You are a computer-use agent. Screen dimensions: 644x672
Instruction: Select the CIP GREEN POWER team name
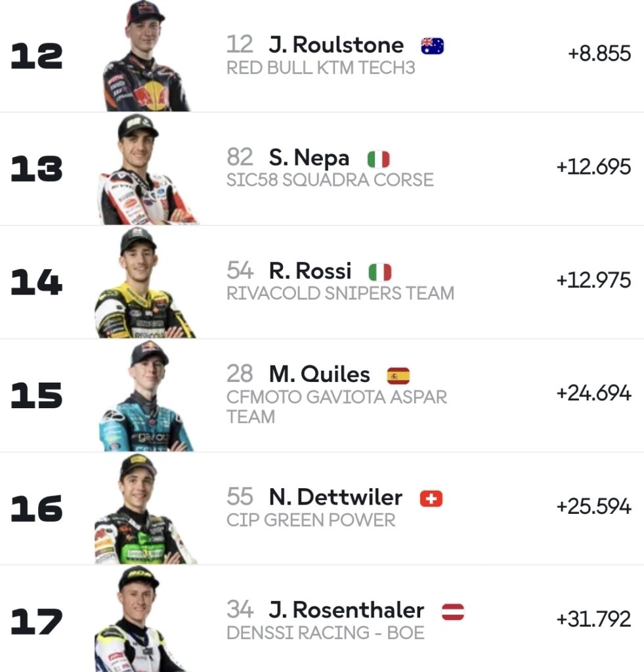pyautogui.click(x=311, y=520)
